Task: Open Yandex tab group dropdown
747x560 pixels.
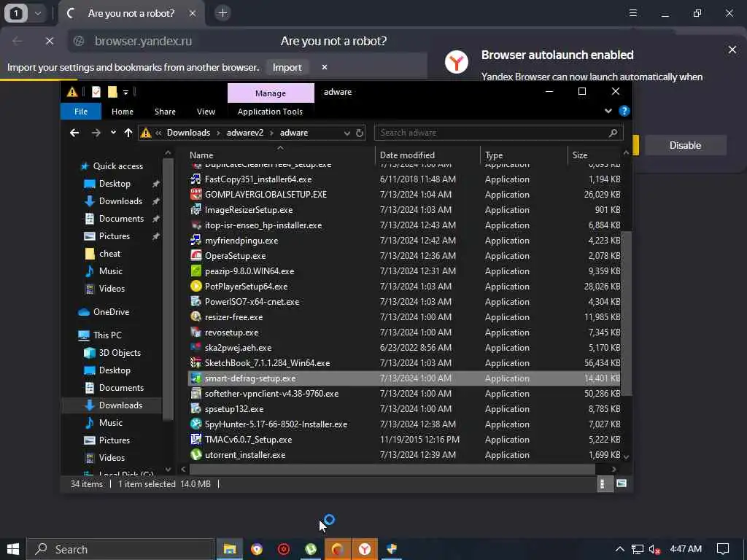Action: click(x=38, y=13)
